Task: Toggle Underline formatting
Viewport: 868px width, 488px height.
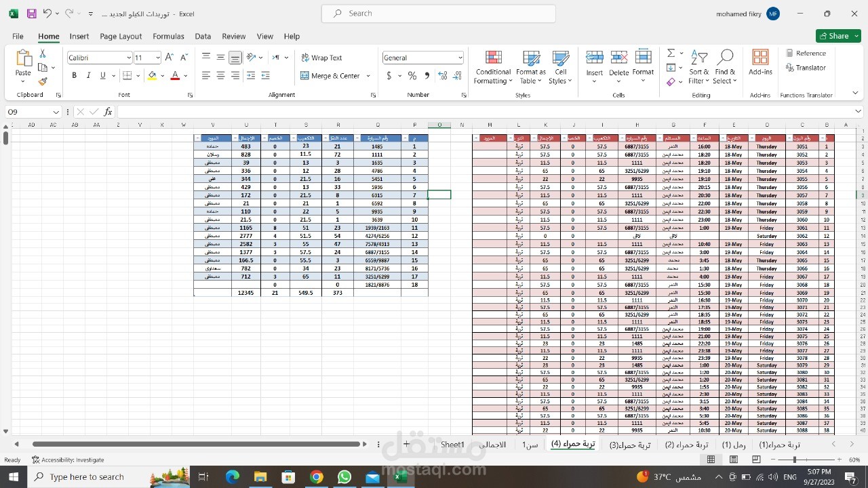Action: [x=102, y=75]
